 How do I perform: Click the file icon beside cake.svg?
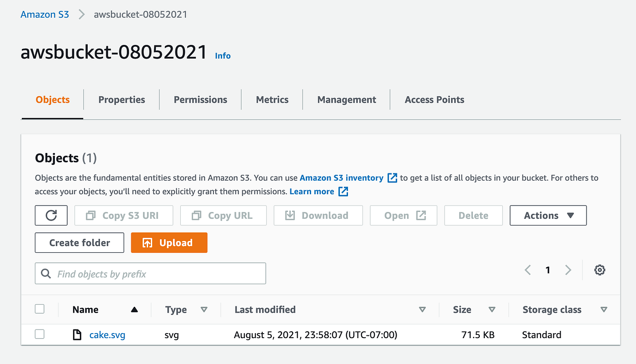point(77,334)
